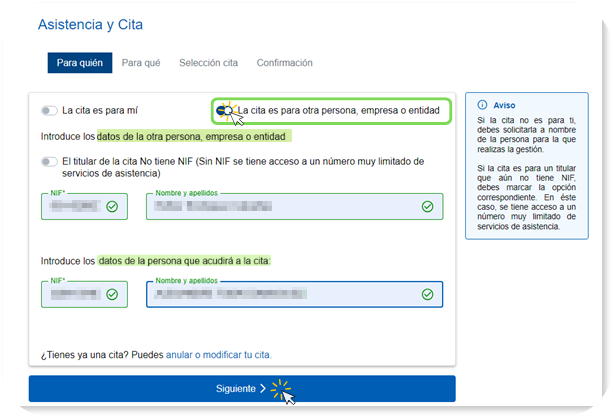The width and height of the screenshot is (613, 417).
Task: Click the highlighted 'datos de la persona que acudirá' text
Action: (x=185, y=260)
